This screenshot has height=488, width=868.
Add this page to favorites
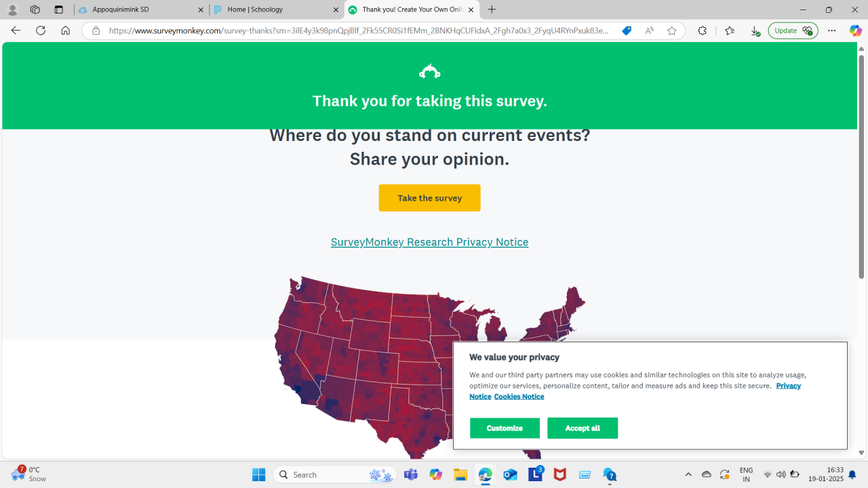(671, 30)
